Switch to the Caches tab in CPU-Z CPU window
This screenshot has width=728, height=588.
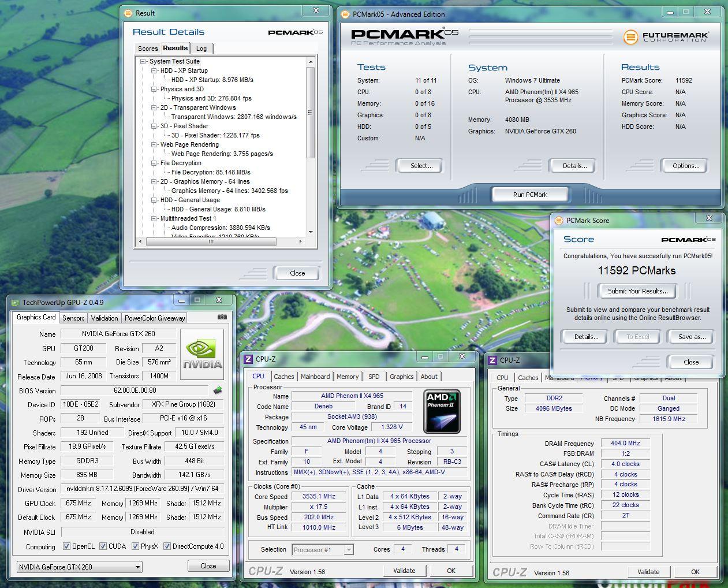pos(283,377)
